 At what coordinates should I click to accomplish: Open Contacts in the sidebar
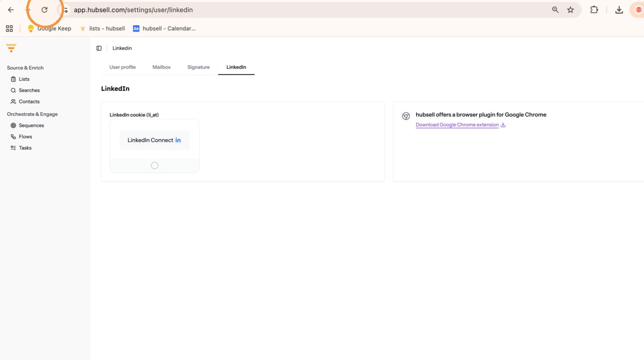pos(25,102)
